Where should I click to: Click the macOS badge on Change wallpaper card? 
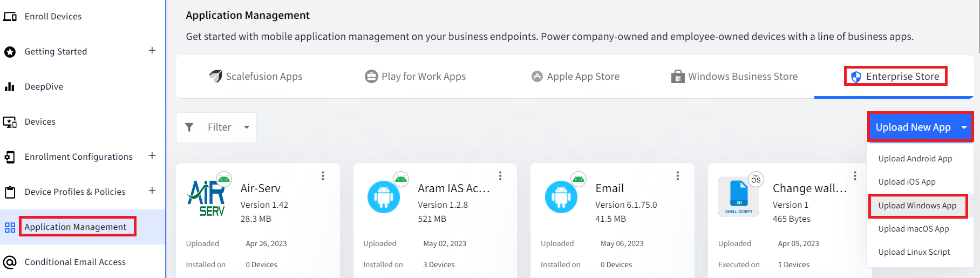[756, 179]
